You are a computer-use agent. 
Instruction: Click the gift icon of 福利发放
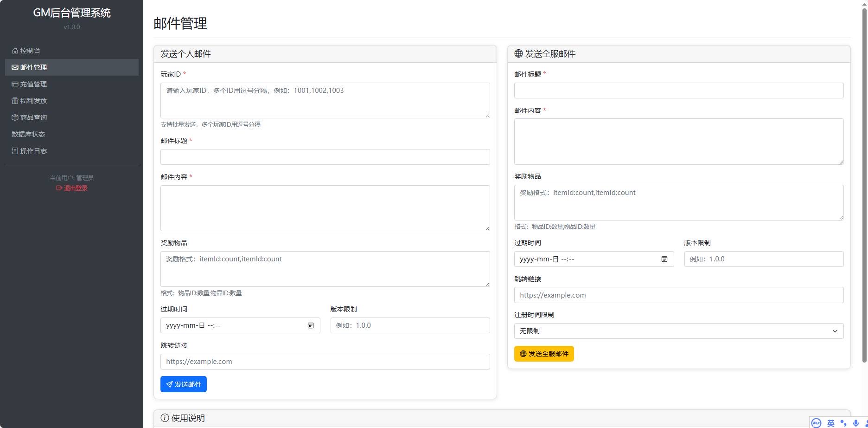[x=15, y=101]
